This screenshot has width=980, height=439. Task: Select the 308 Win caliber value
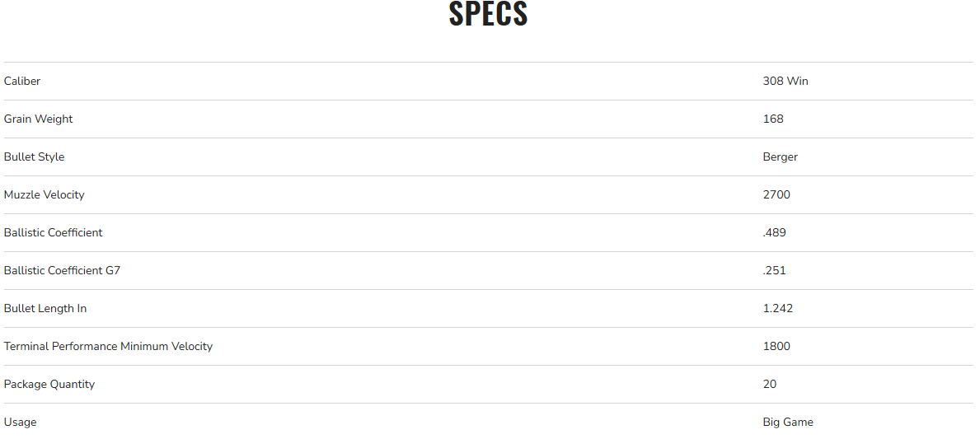point(785,82)
